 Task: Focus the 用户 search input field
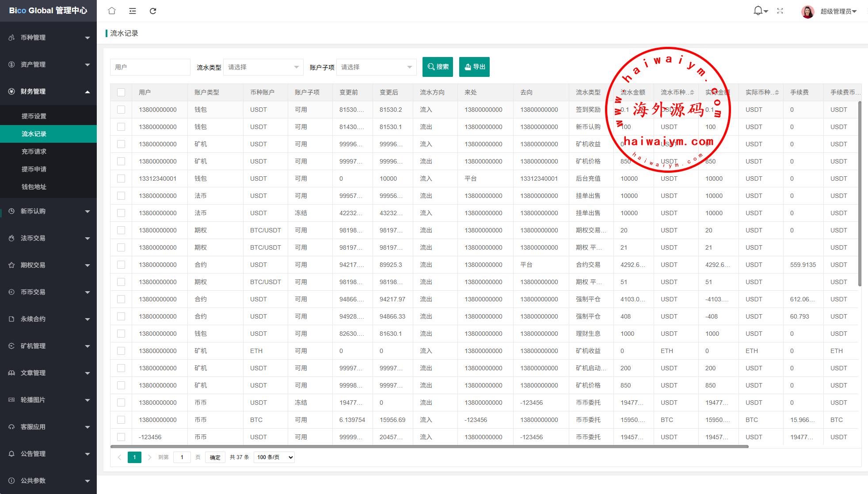point(150,67)
